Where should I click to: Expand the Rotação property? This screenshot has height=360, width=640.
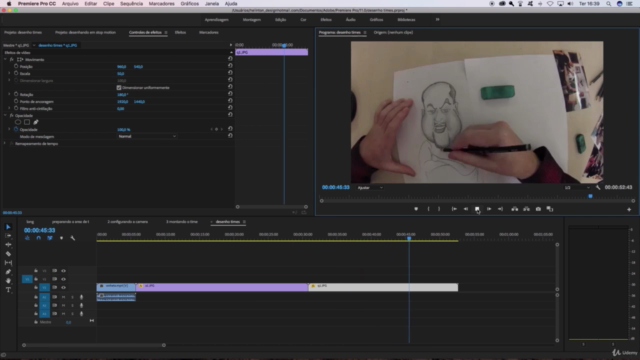click(x=9, y=94)
